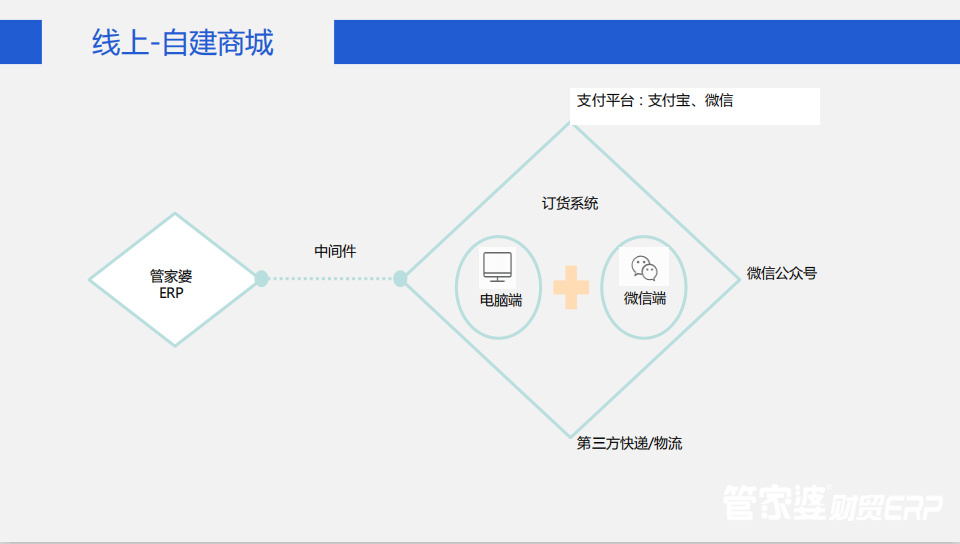The height and width of the screenshot is (544, 960).
Task: Click the orange plus sign
Action: click(571, 287)
